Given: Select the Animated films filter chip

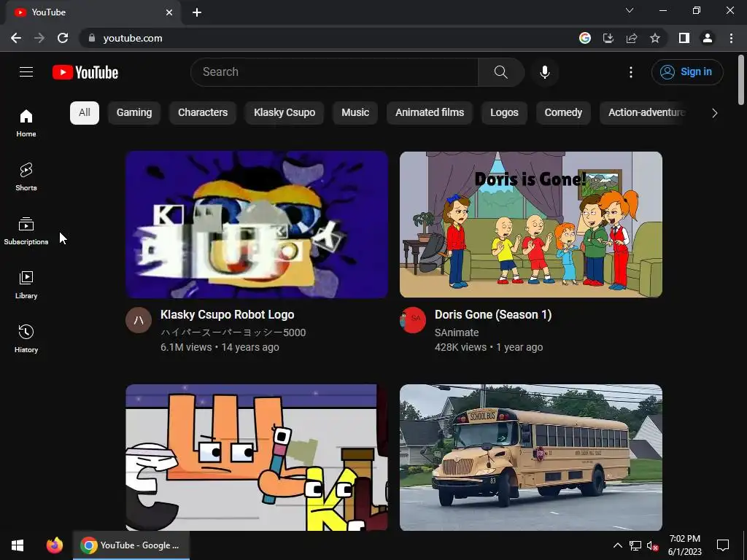Looking at the screenshot, I should click(x=430, y=113).
